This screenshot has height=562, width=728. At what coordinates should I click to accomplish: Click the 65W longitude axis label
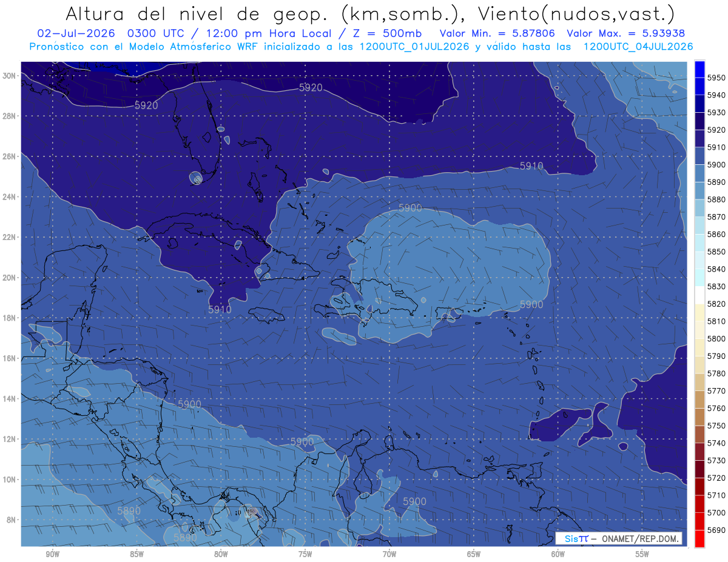[474, 554]
